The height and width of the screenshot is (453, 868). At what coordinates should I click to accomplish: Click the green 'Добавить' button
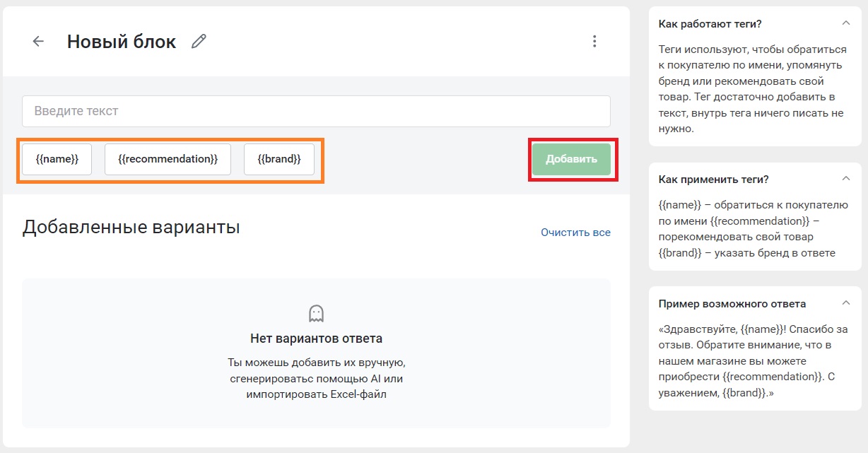point(571,159)
